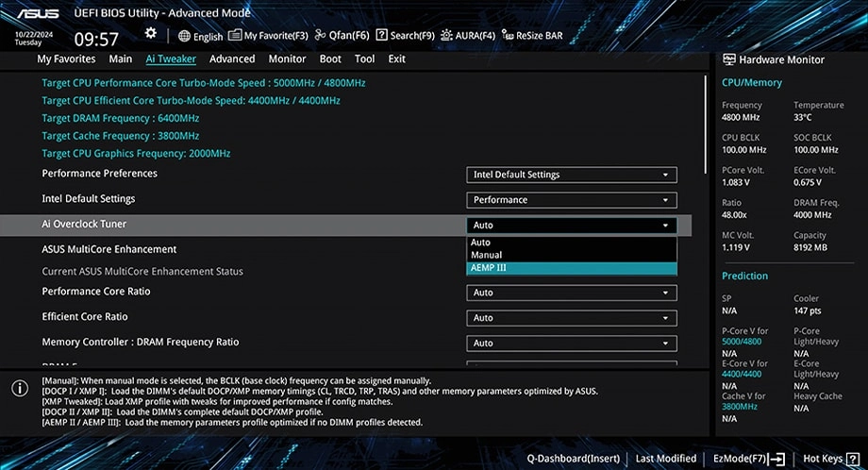Image resolution: width=868 pixels, height=470 pixels.
Task: Click the globe language icon
Action: (x=184, y=36)
